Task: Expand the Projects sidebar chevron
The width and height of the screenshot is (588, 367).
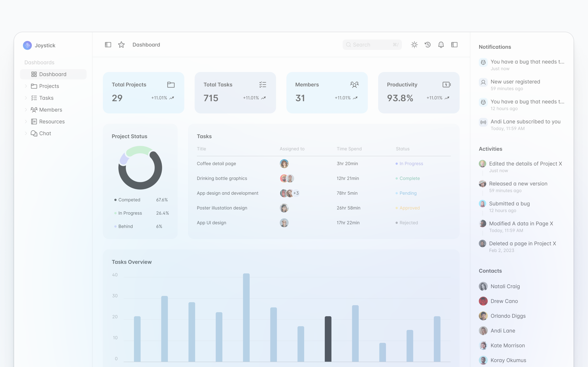Action: pyautogui.click(x=26, y=86)
